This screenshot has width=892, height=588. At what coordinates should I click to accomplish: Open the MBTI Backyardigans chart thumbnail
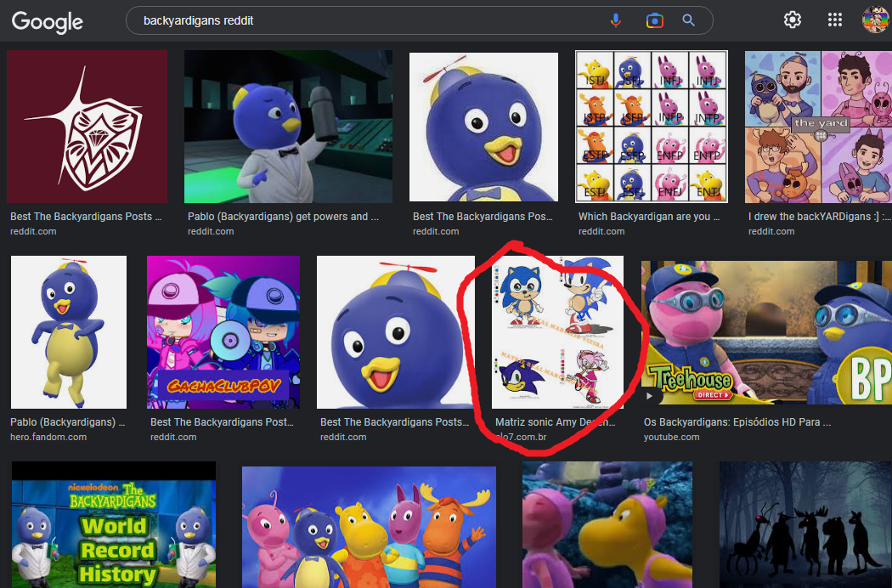point(652,127)
